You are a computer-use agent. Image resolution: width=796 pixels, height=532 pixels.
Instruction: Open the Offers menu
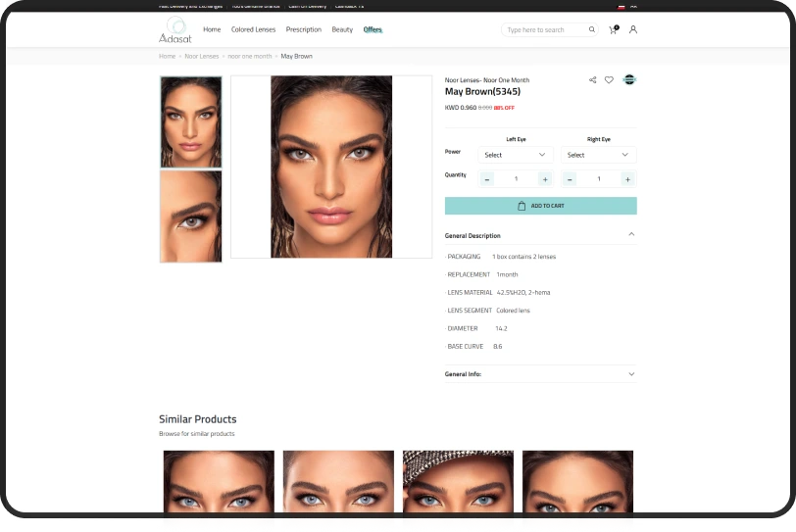point(373,29)
